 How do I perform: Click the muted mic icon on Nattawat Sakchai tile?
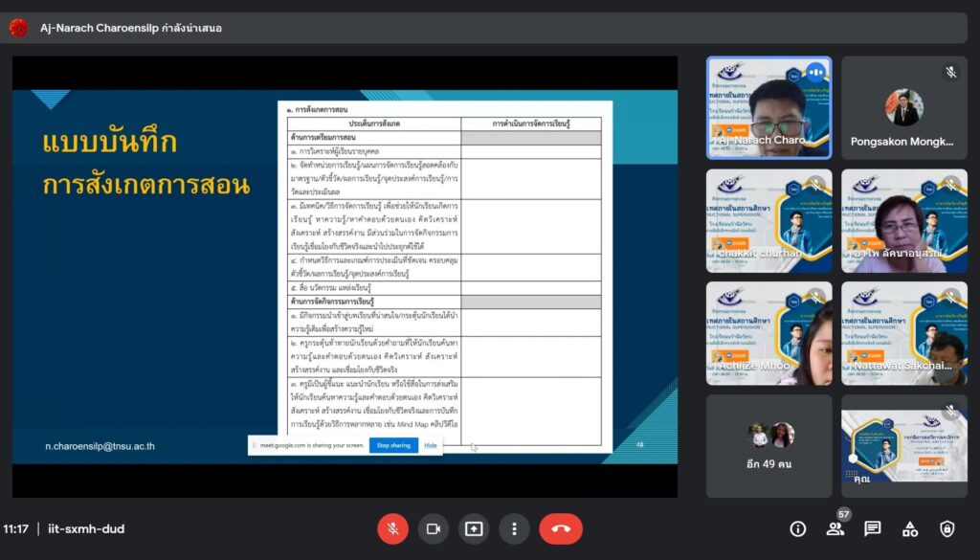[950, 298]
